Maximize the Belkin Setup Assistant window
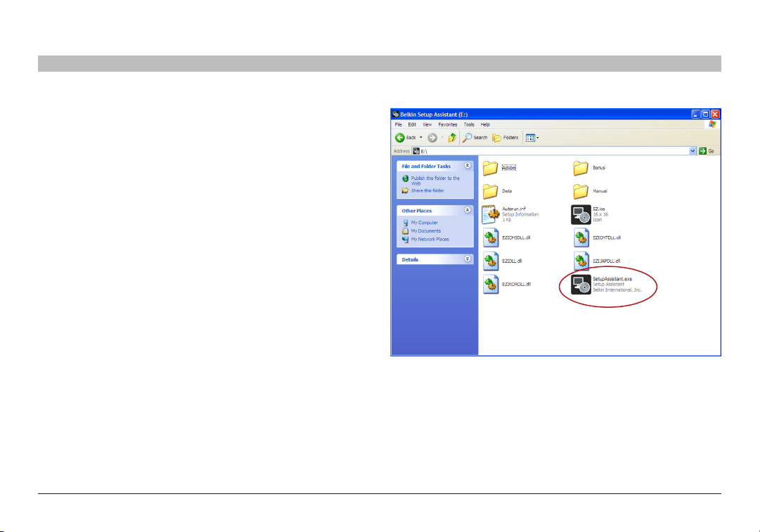This screenshot has height=532, width=760. 706,115
